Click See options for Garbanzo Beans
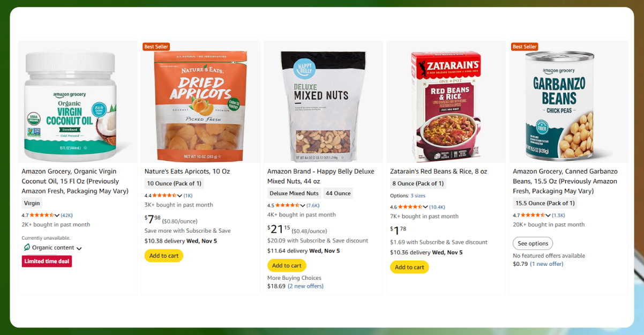644x335 pixels. pos(533,243)
